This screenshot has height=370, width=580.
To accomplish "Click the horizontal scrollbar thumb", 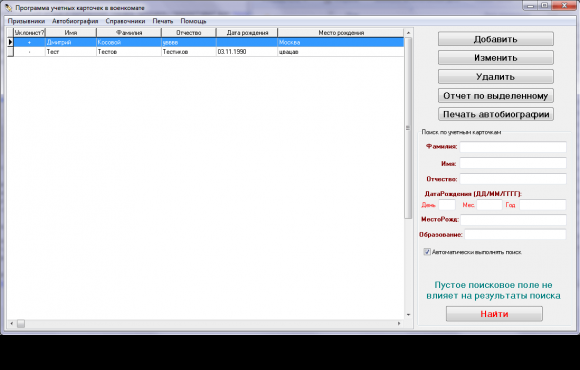I will pos(21,324).
